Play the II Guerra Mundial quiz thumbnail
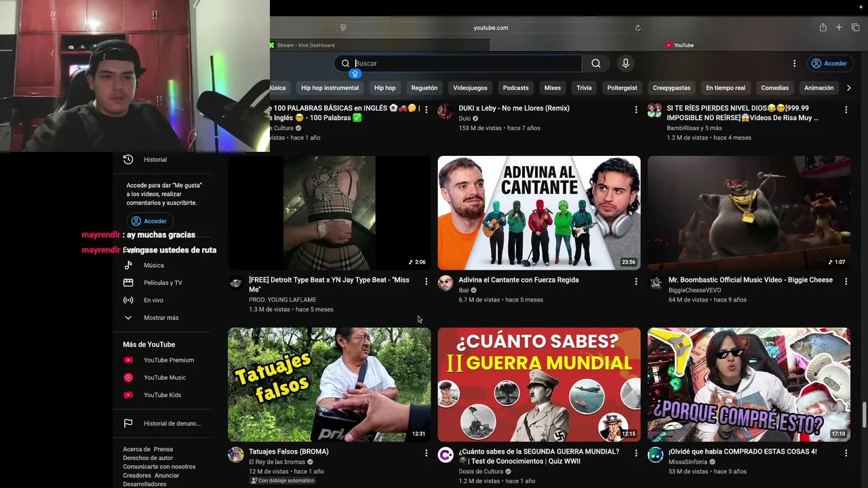 [x=539, y=384]
